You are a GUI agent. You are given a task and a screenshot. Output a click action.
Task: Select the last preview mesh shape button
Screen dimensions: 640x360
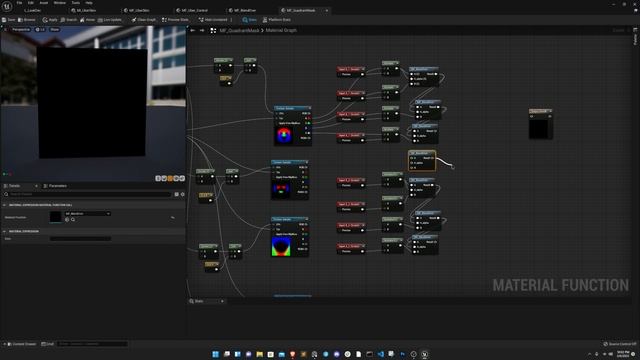click(182, 178)
